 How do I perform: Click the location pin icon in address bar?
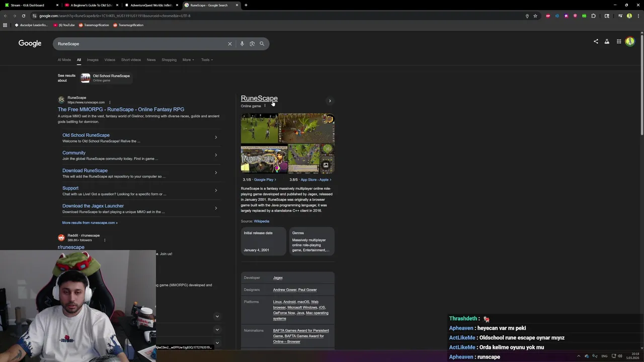527,16
